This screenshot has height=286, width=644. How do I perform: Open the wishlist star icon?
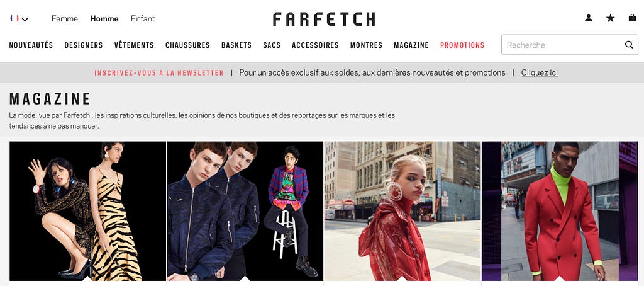click(610, 18)
